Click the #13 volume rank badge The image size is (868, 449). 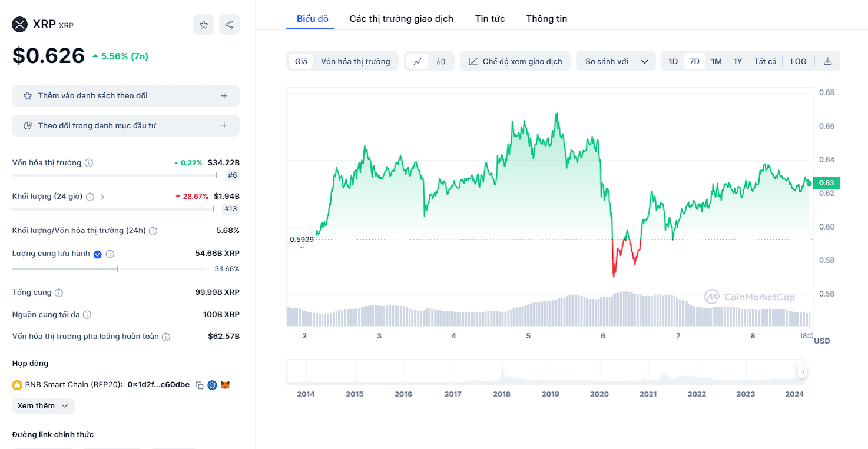(x=231, y=209)
